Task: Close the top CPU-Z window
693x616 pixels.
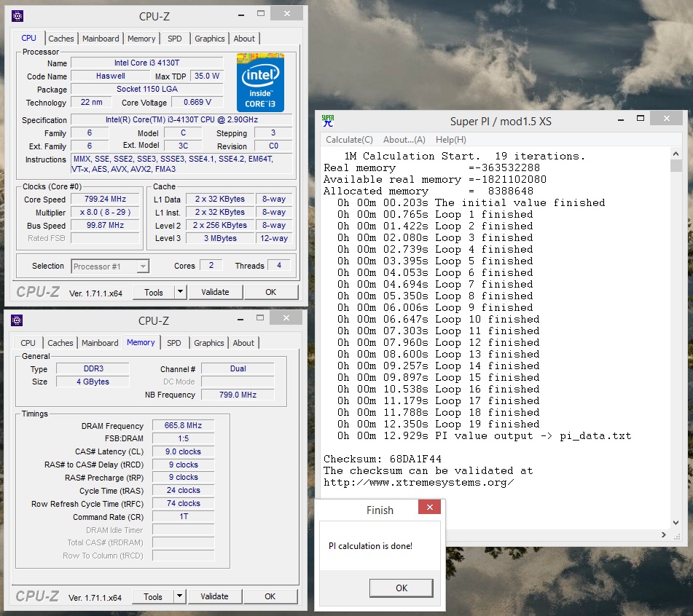Action: point(287,13)
